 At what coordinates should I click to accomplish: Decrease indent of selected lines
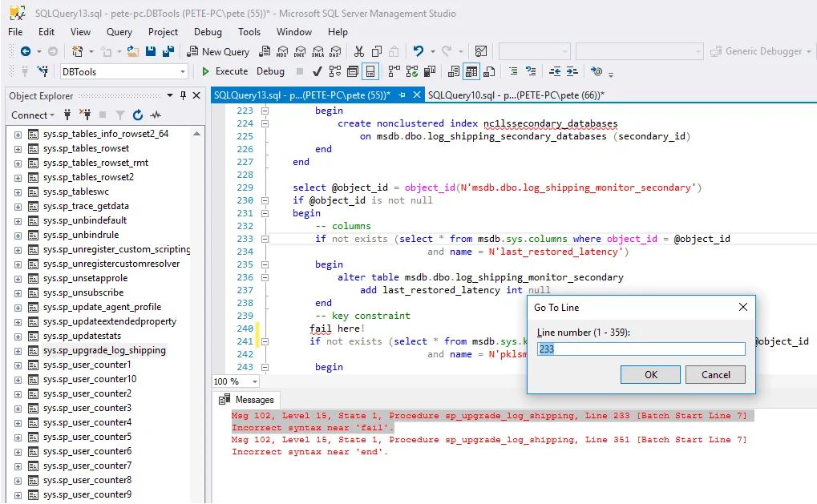555,71
